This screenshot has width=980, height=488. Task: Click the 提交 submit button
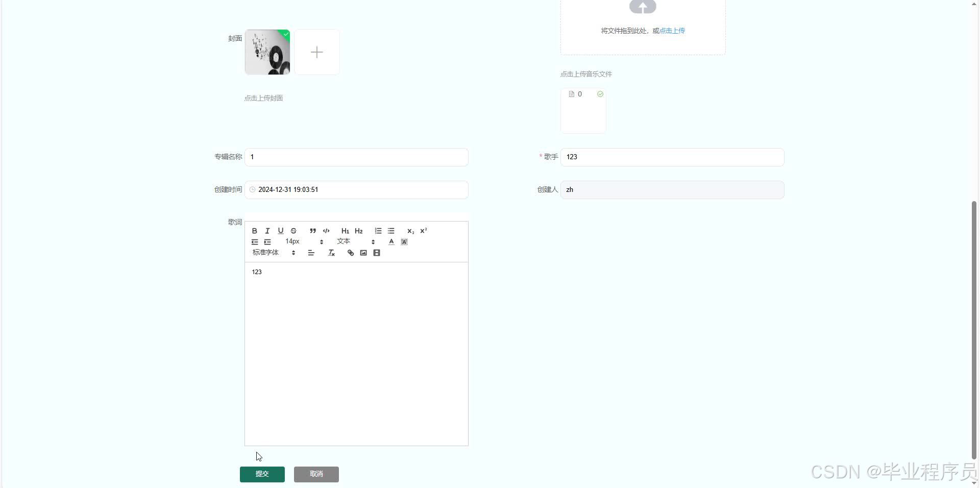pos(262,474)
